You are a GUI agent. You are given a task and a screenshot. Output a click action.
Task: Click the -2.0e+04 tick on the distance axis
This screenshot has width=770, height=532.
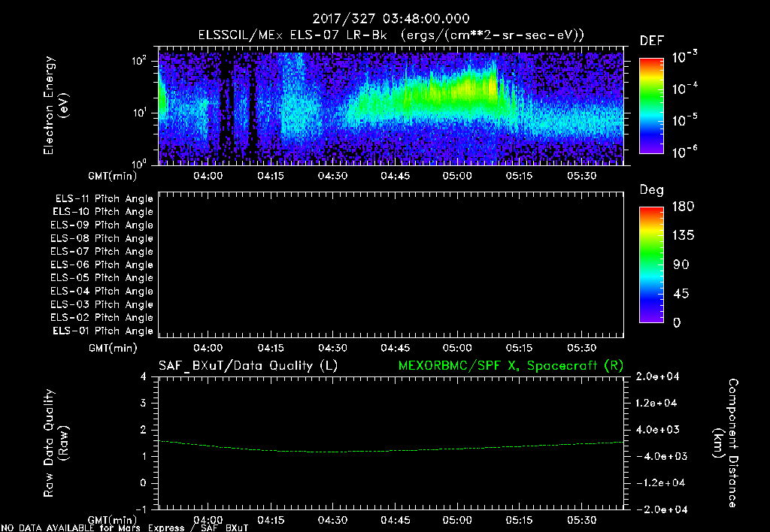click(662, 509)
